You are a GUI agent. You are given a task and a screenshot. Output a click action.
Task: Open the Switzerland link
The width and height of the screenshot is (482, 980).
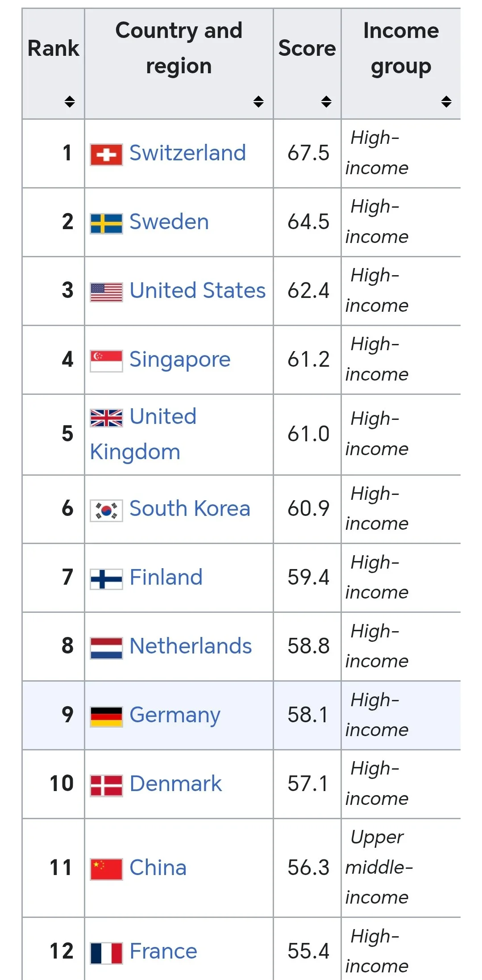point(187,153)
